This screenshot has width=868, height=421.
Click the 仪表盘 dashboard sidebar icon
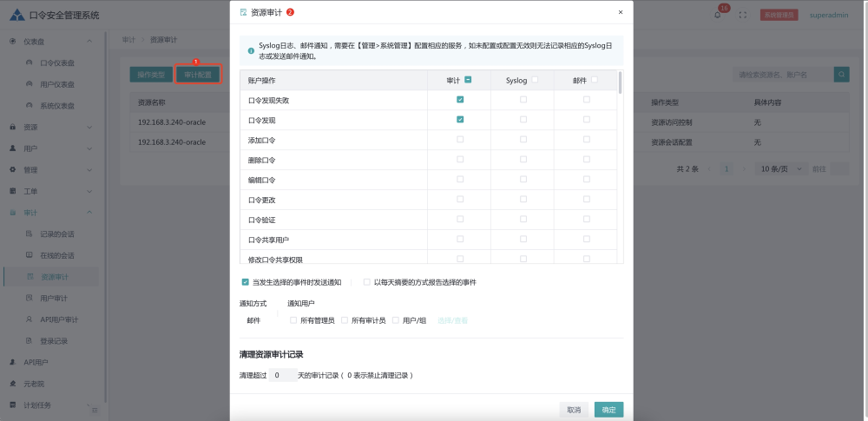13,41
